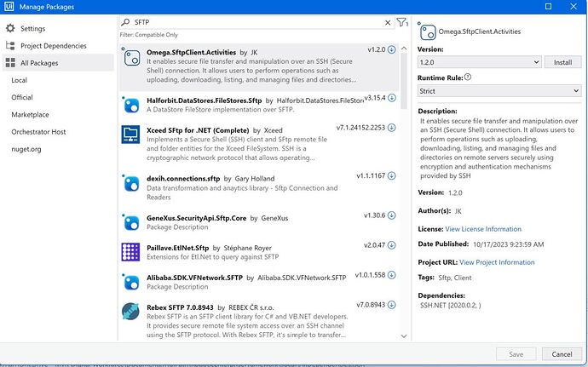Click the Xceed SFtp monitor package icon
Screen dimensions: 588x367
tap(130, 135)
